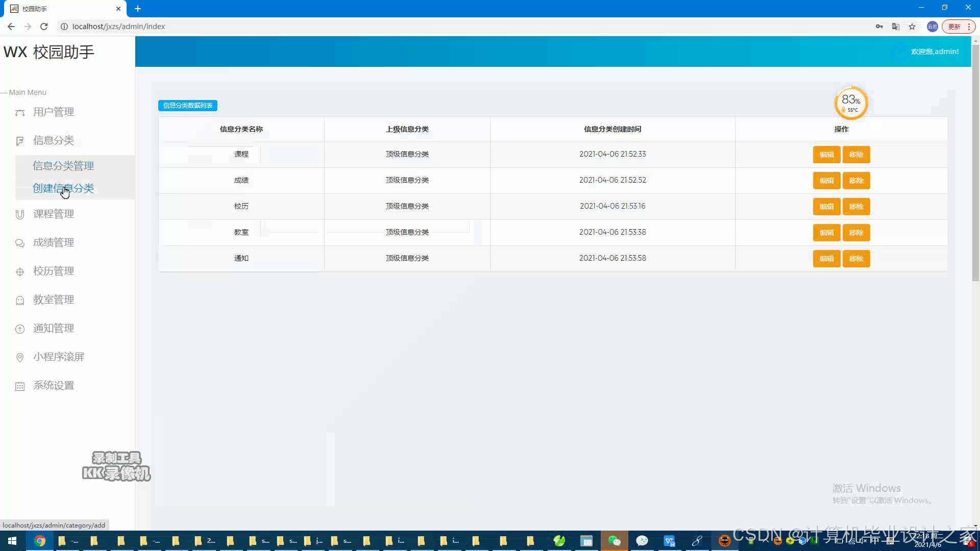
Task: Open 创建信息分类 submenu item
Action: pyautogui.click(x=63, y=189)
